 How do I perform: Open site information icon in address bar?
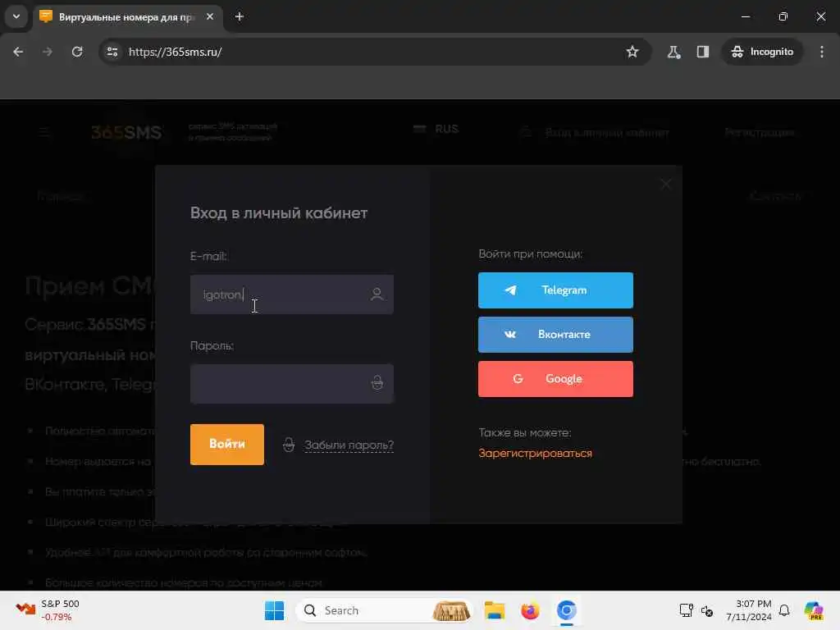tap(112, 52)
